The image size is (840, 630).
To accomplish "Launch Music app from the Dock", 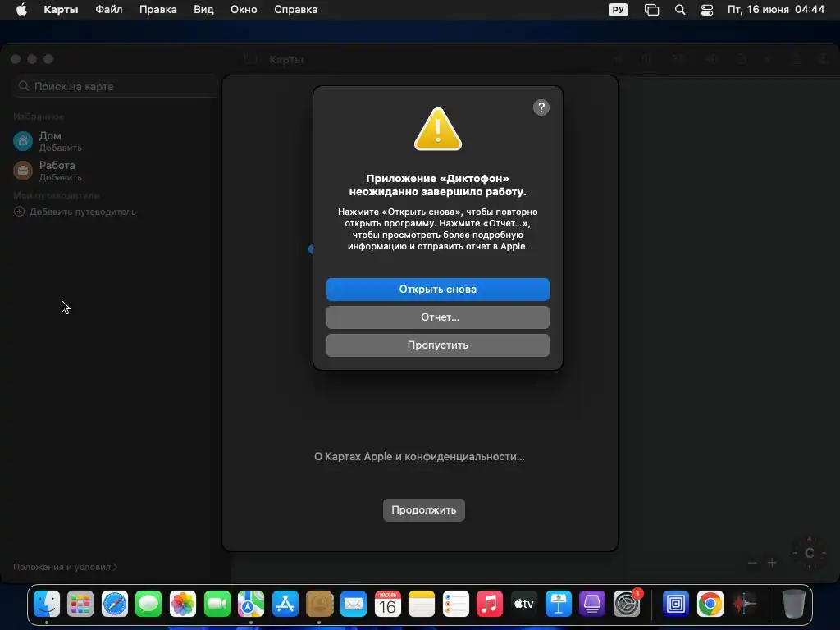I will click(490, 605).
